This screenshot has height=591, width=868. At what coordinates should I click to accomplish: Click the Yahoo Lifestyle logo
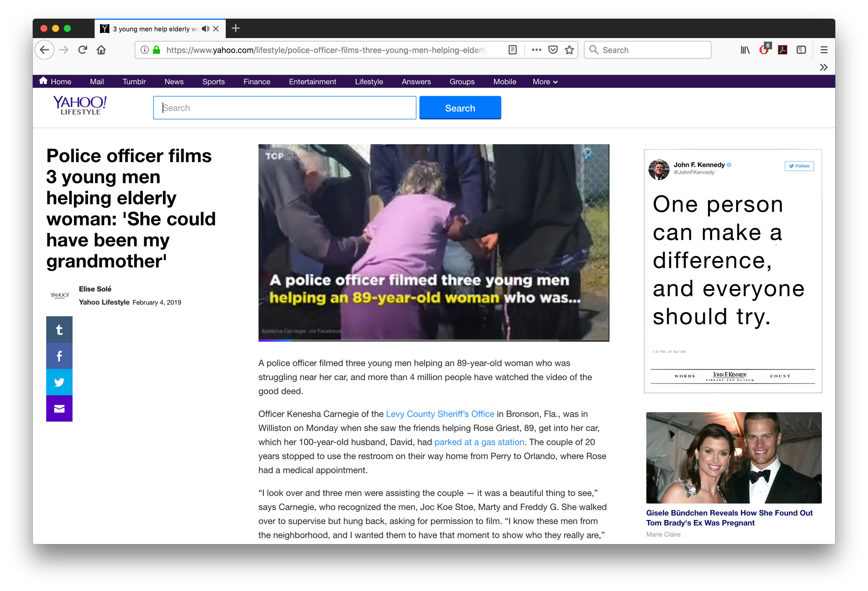pos(80,105)
